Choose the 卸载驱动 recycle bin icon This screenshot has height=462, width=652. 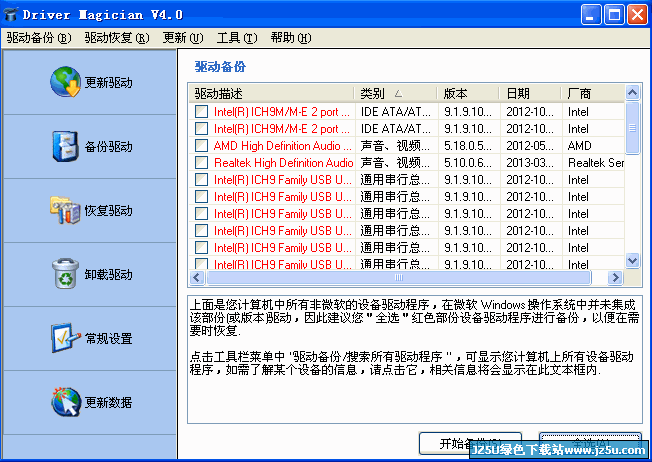pos(65,274)
